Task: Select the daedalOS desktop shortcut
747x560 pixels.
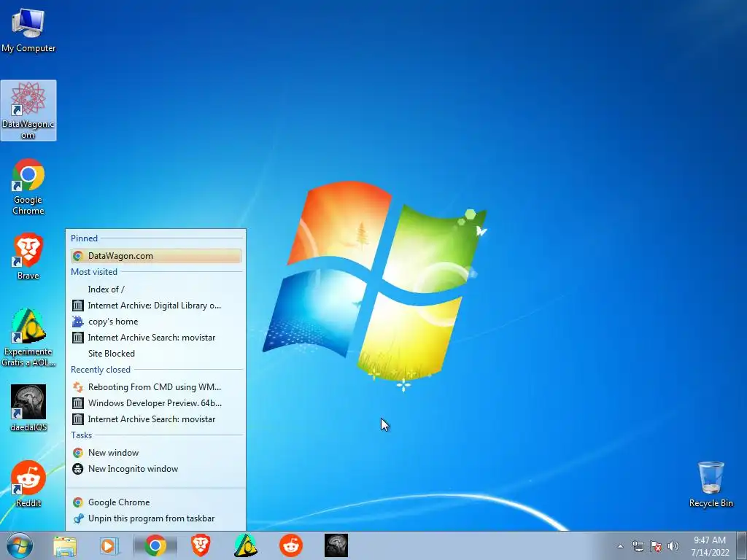Action: (x=28, y=408)
